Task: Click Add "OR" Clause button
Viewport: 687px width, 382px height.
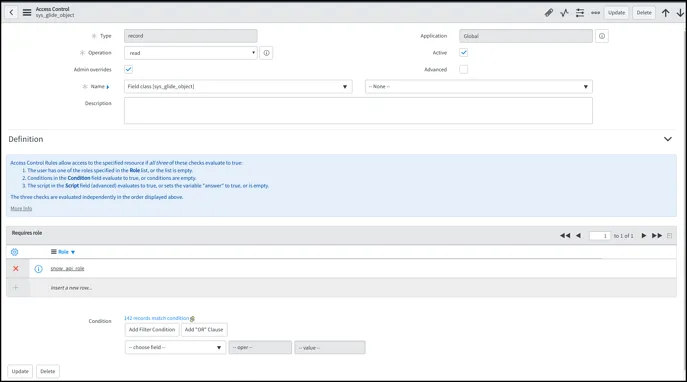Action: pos(204,330)
